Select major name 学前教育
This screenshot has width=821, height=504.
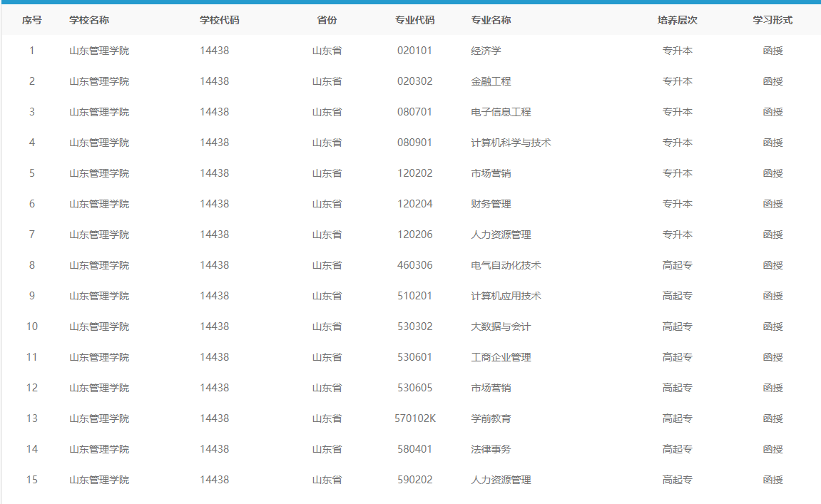[491, 418]
